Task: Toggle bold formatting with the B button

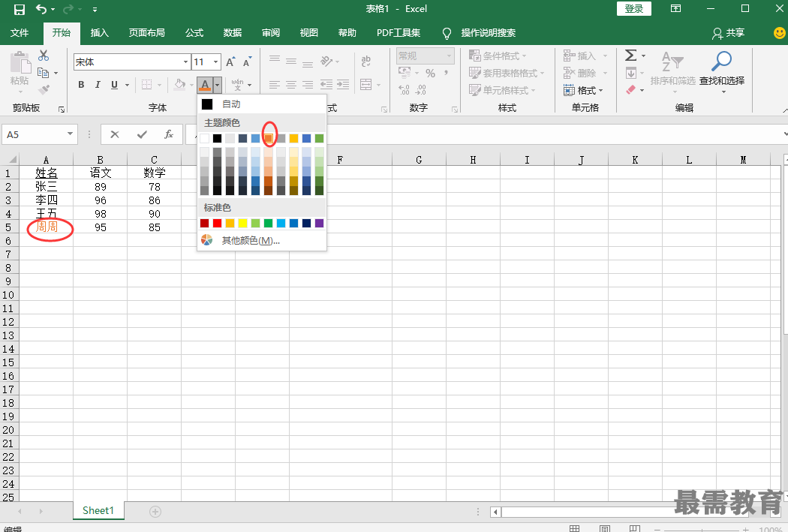Action: 81,84
